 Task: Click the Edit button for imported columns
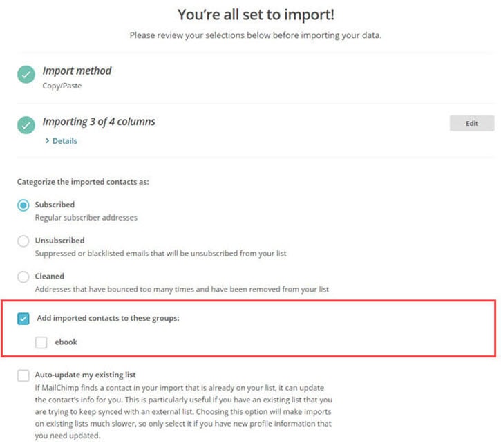click(471, 123)
